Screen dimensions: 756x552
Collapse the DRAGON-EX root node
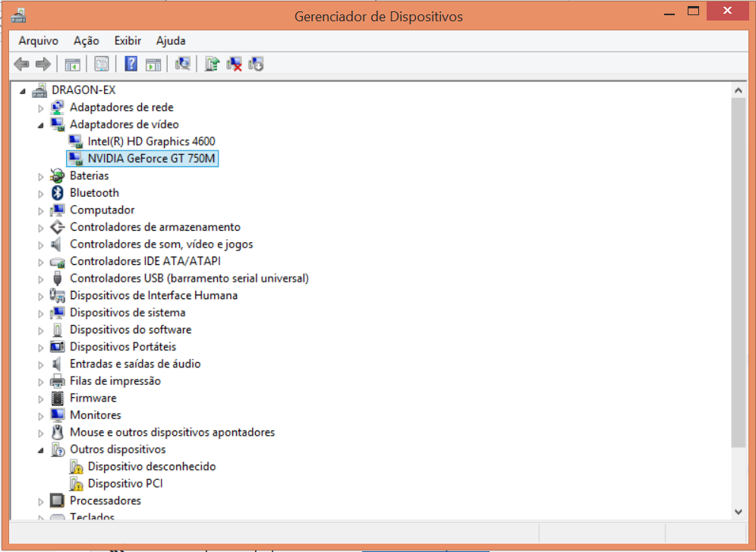(23, 91)
